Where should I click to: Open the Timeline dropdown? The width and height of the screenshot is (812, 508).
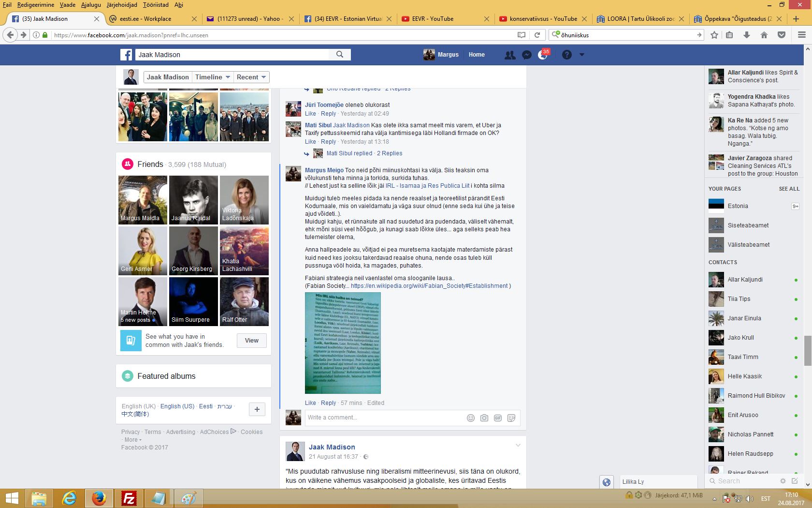pos(213,77)
